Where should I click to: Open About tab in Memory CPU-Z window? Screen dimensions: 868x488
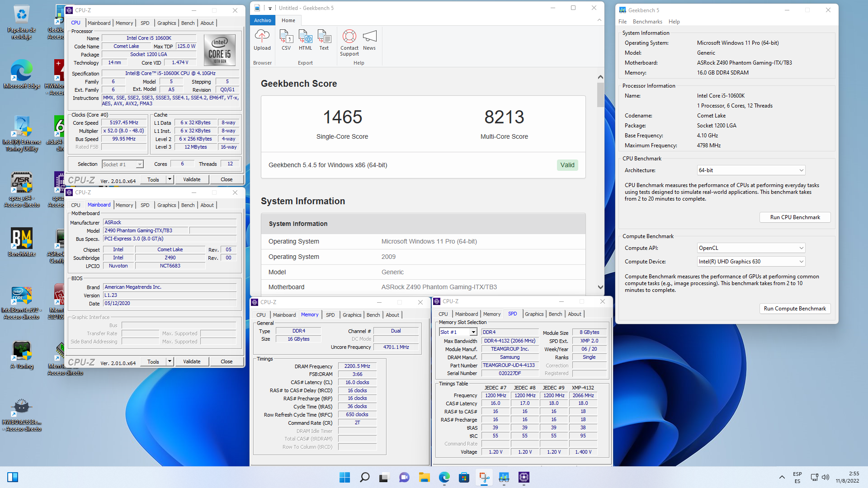tap(392, 315)
